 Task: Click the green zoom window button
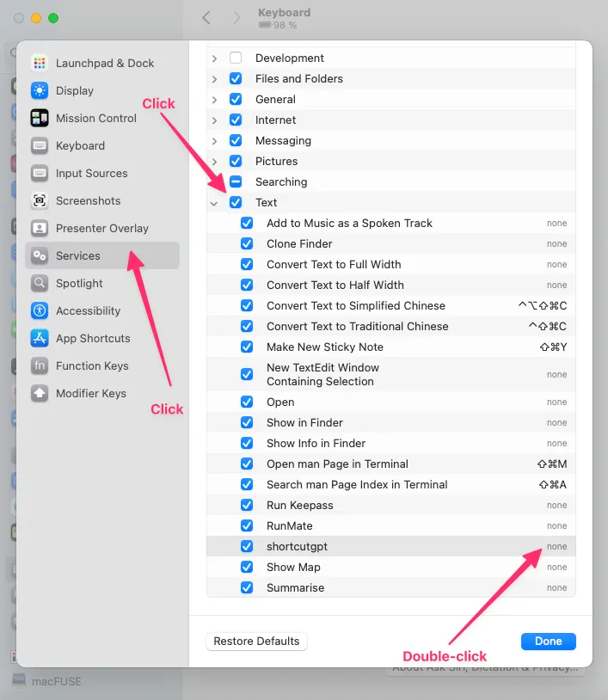click(53, 18)
